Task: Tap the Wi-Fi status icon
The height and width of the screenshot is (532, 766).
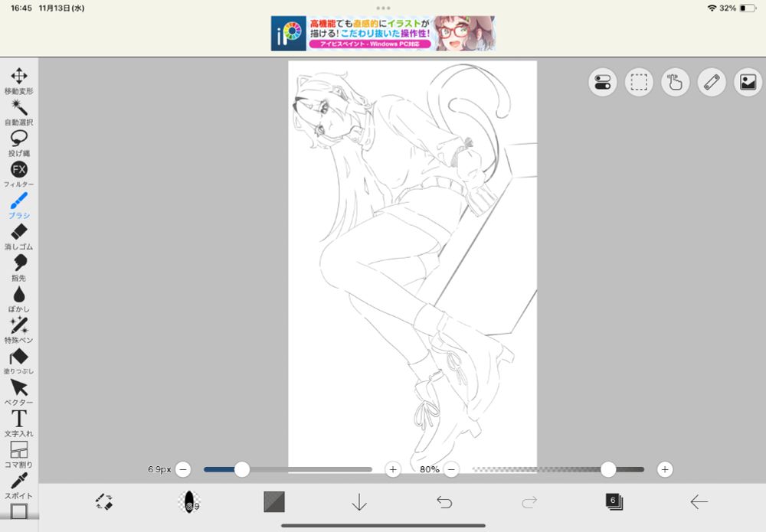Action: pos(712,8)
